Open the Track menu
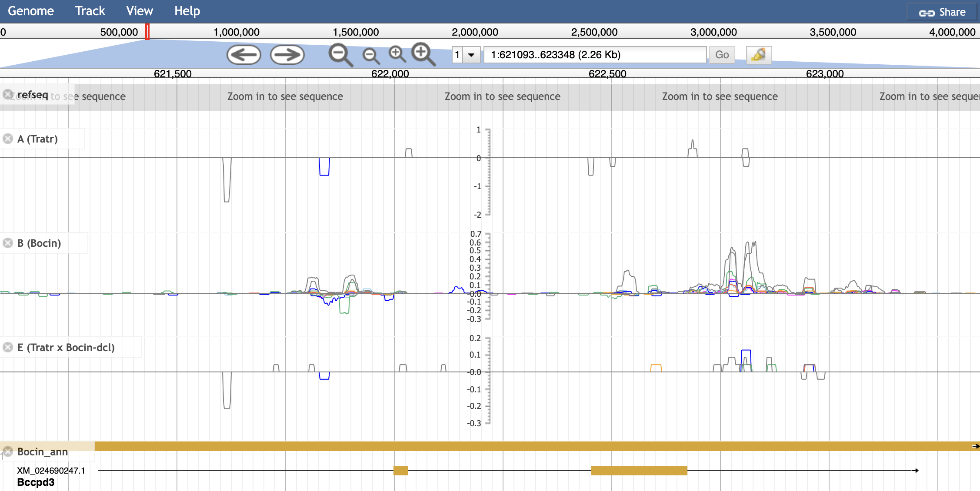 click(x=90, y=11)
